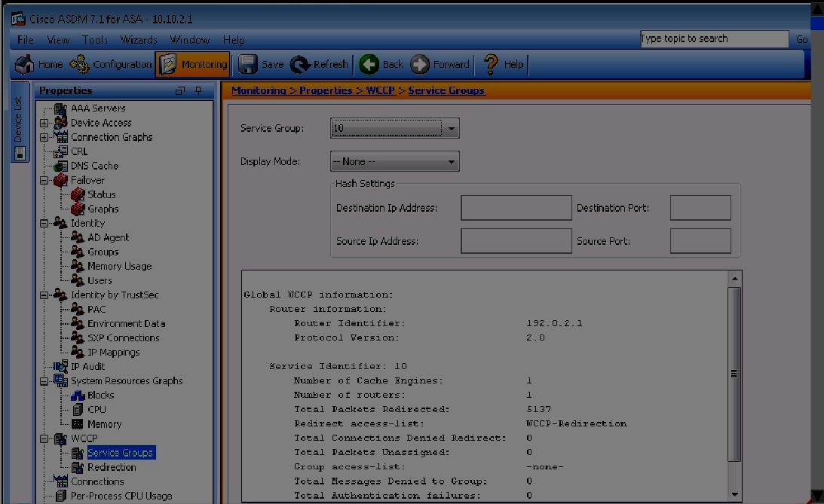The height and width of the screenshot is (504, 824).
Task: Collapse the Identity tree node
Action: pyautogui.click(x=44, y=223)
